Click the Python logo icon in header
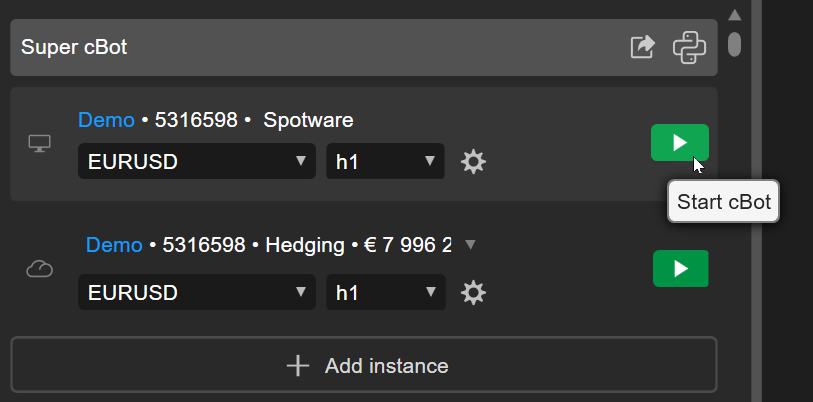Viewport: 813px width, 402px height. (689, 47)
